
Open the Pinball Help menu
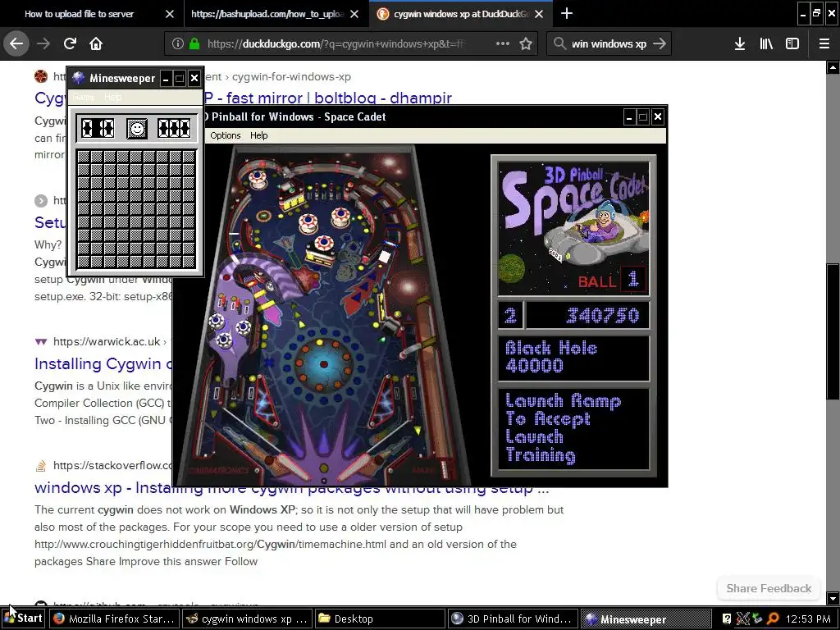point(258,135)
